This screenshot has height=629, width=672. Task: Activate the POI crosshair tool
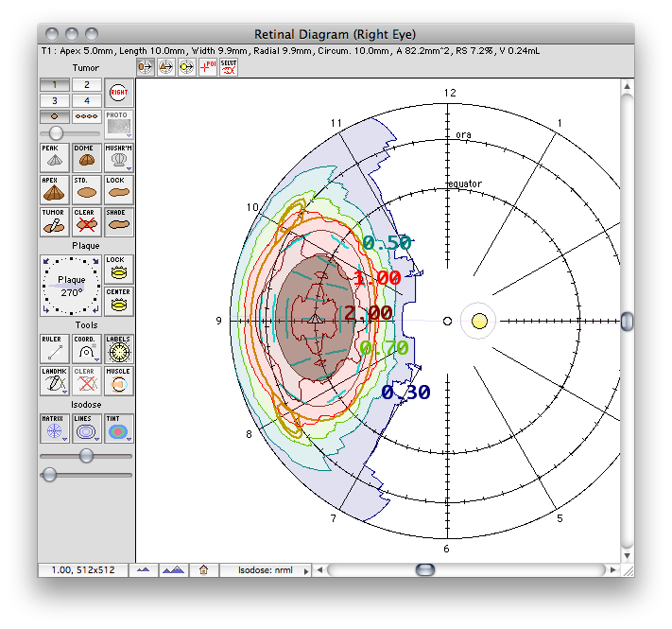click(x=207, y=67)
